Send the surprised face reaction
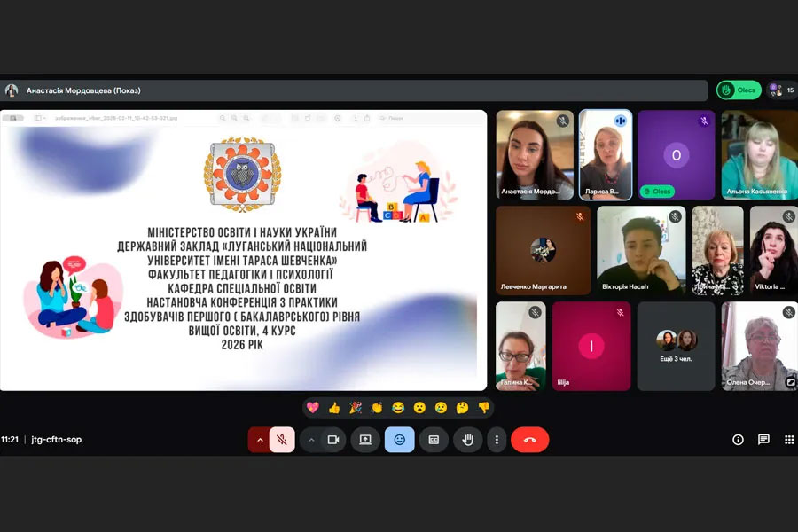 coord(419,407)
